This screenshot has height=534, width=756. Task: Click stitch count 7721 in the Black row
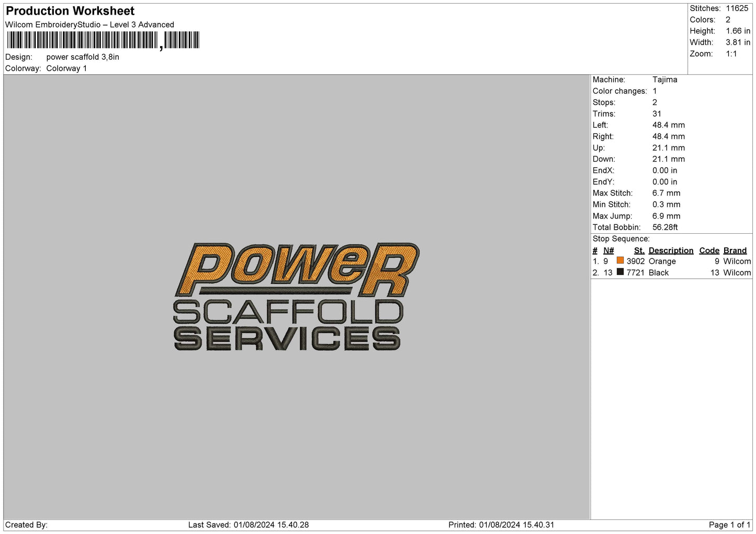[x=636, y=273]
